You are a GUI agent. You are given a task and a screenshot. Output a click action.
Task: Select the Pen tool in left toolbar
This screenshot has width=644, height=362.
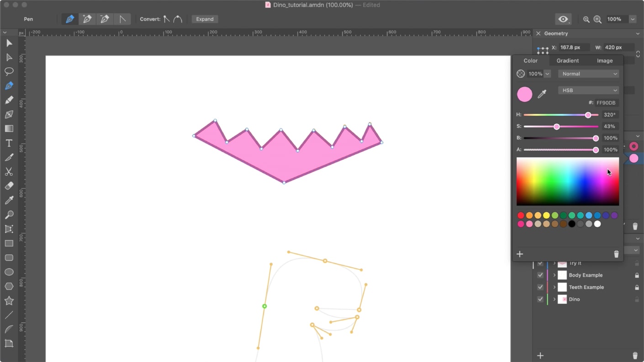click(9, 86)
